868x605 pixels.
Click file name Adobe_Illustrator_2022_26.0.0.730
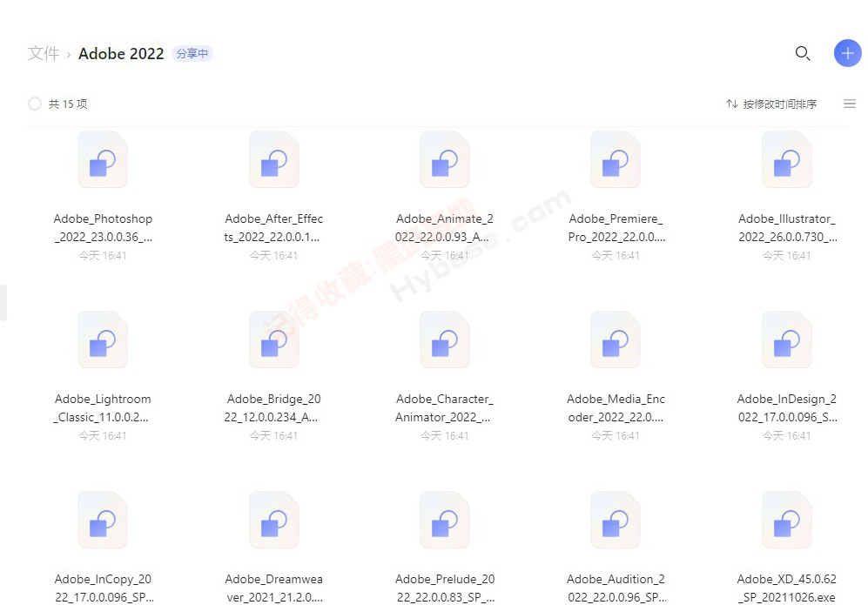787,227
